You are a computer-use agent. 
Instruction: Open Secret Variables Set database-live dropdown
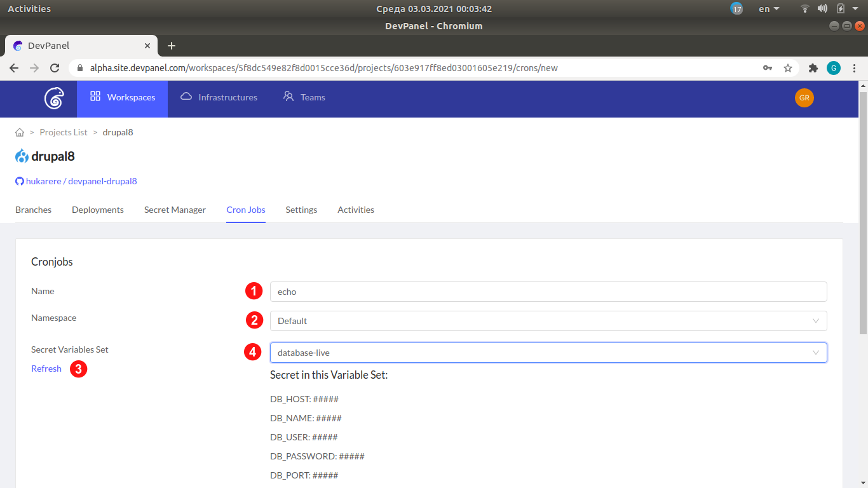548,353
